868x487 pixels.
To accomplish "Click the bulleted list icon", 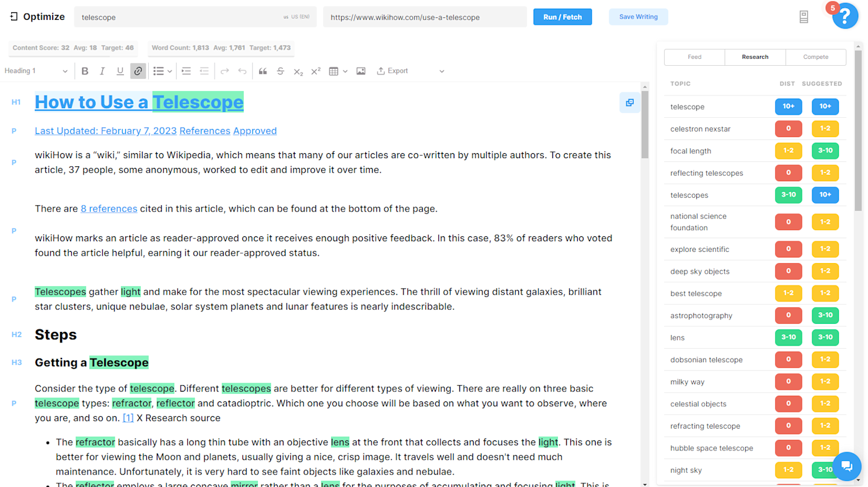I will [x=159, y=71].
